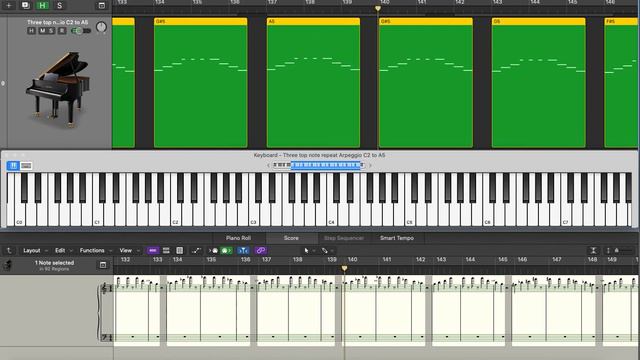Select page view icon
The width and height of the screenshot is (640, 360).
coord(180,250)
